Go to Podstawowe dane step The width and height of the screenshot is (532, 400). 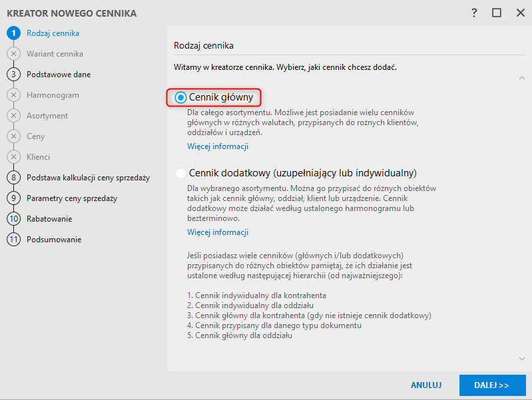pyautogui.click(x=59, y=75)
